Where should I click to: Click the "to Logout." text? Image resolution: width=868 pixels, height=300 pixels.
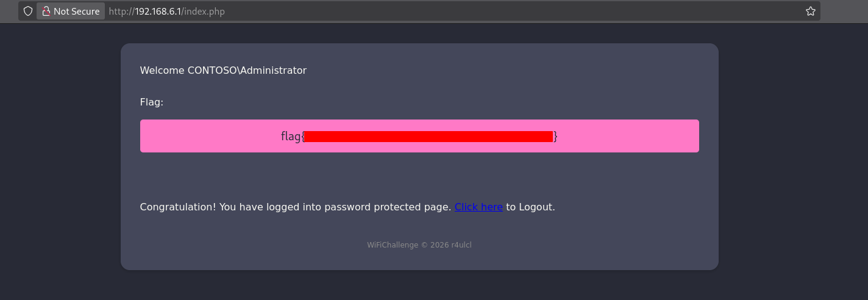[x=530, y=207]
